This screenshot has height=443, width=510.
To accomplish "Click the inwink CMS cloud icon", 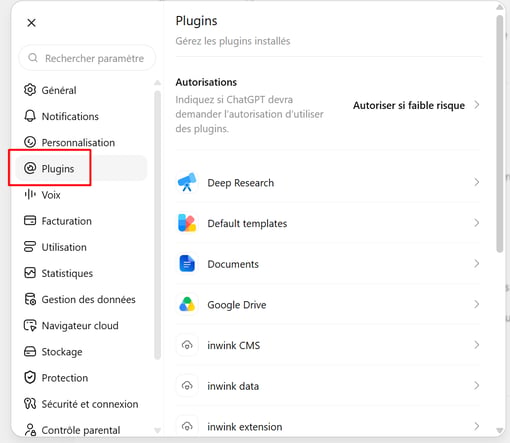I will pyautogui.click(x=187, y=345).
